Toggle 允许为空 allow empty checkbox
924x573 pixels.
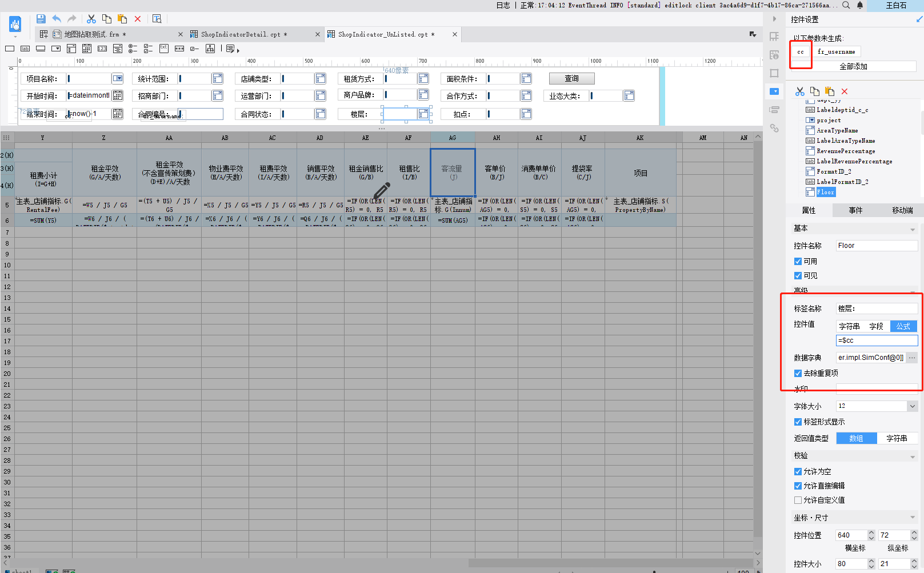(x=798, y=471)
